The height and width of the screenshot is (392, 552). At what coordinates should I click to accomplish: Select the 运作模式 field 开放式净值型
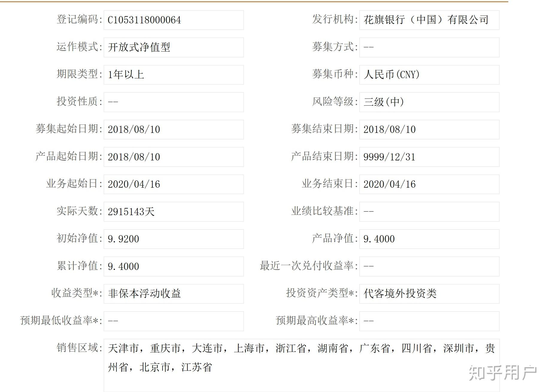(x=174, y=47)
